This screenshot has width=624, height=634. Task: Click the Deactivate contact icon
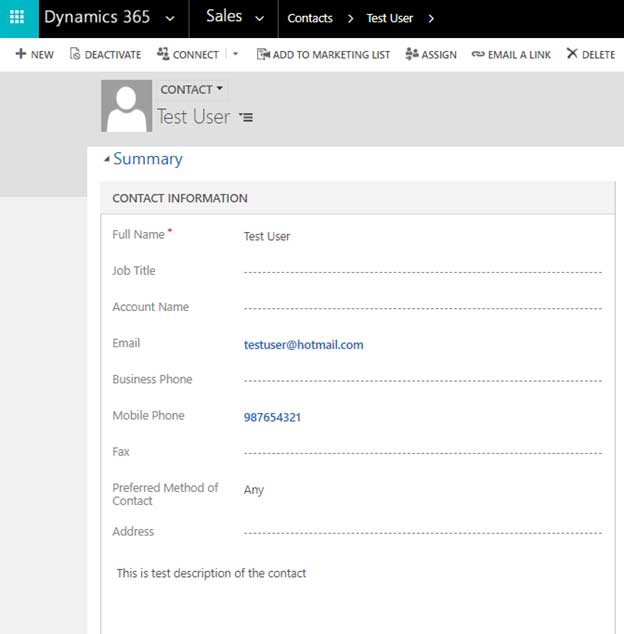pyautogui.click(x=75, y=54)
